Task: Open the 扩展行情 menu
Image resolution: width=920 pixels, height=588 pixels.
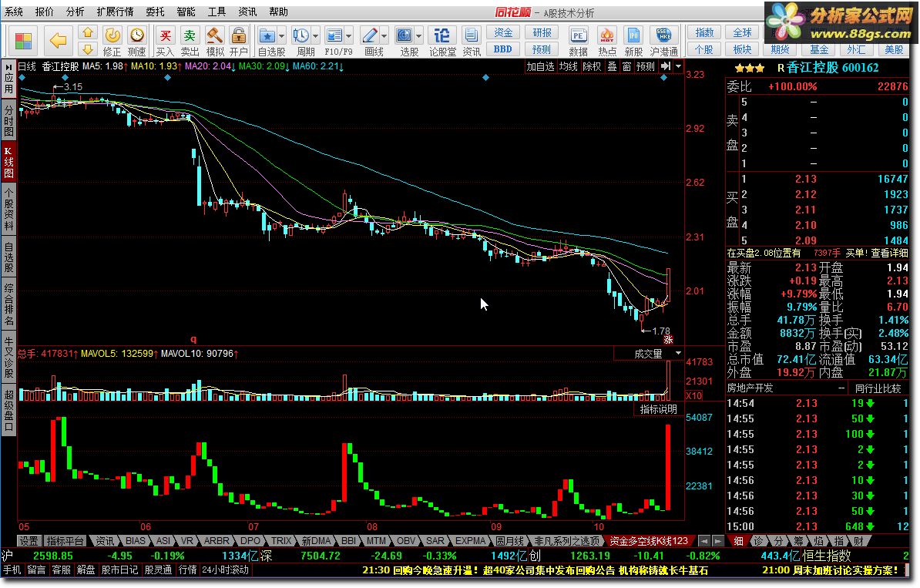Action: (115, 12)
